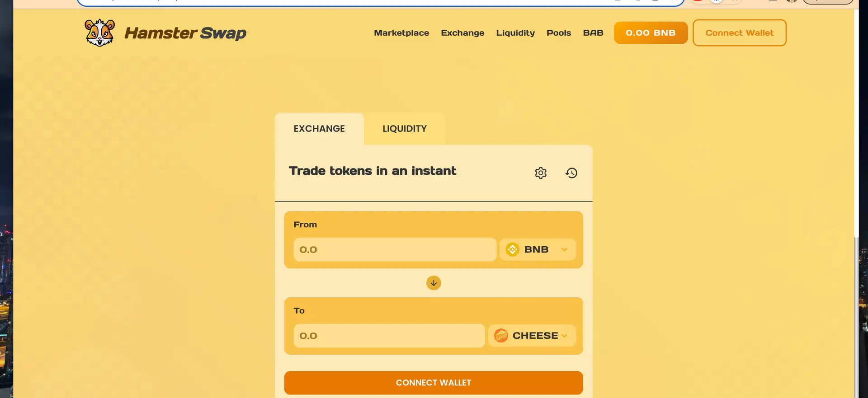Switch to the LIQUIDITY tab
868x398 pixels.
point(405,129)
